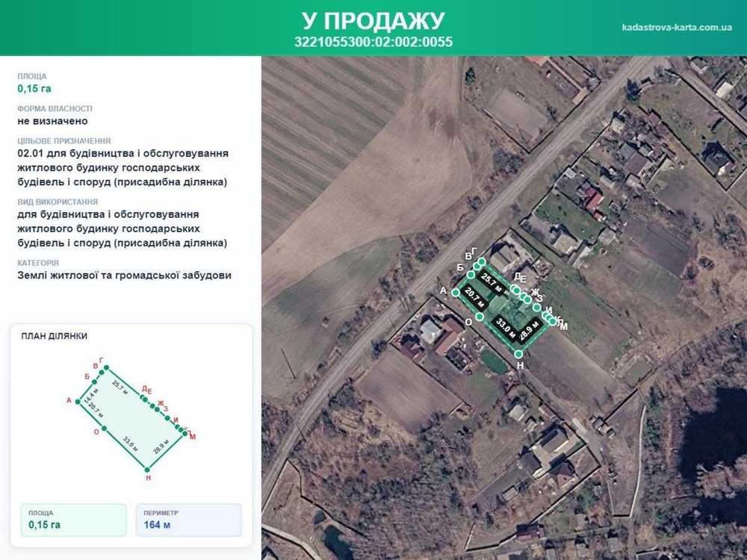Click the У ПРОДАЖУ header title
The width and height of the screenshot is (747, 560).
[373, 20]
